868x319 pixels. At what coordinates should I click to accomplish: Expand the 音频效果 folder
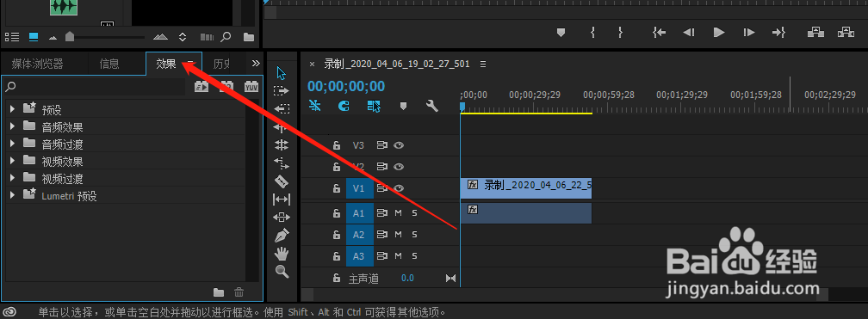12,126
